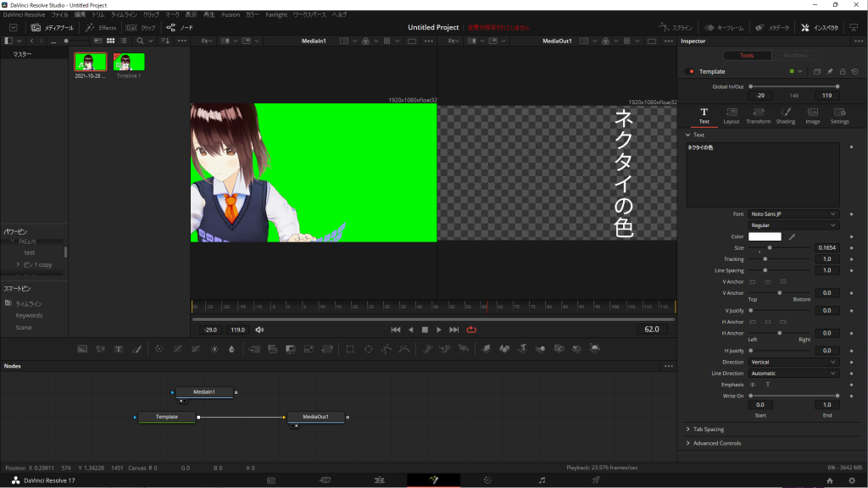Add a Rectangle mask from the toolbar
This screenshot has width=868, height=488.
[x=350, y=349]
